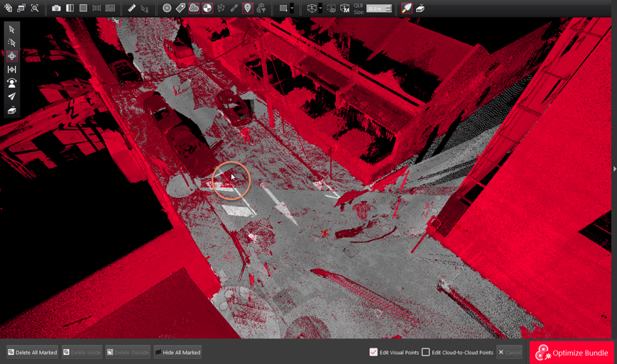Enable Edit Cloud-to-Cloud Points checkbox
Viewport: 617px width, 364px height.
426,352
